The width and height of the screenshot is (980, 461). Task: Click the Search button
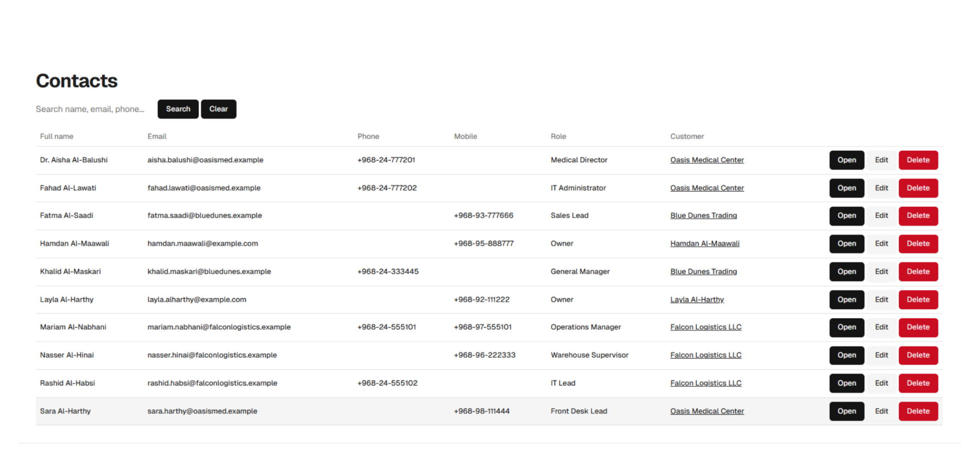pyautogui.click(x=177, y=109)
